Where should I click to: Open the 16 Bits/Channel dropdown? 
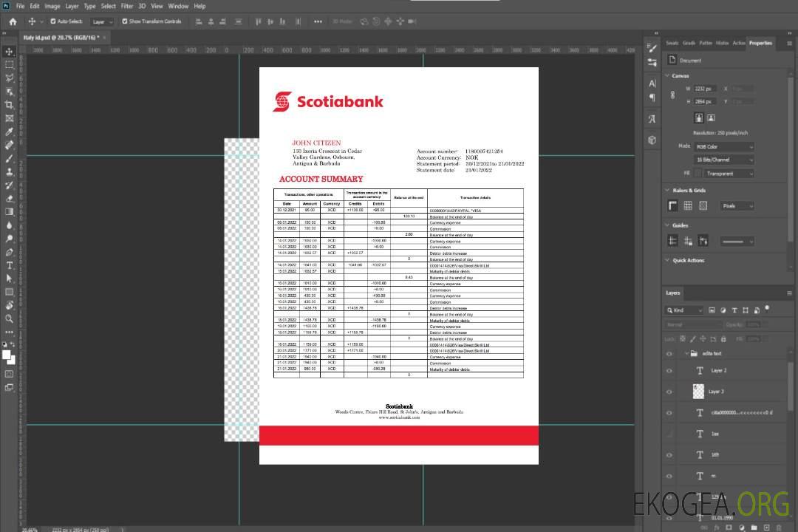[724, 160]
